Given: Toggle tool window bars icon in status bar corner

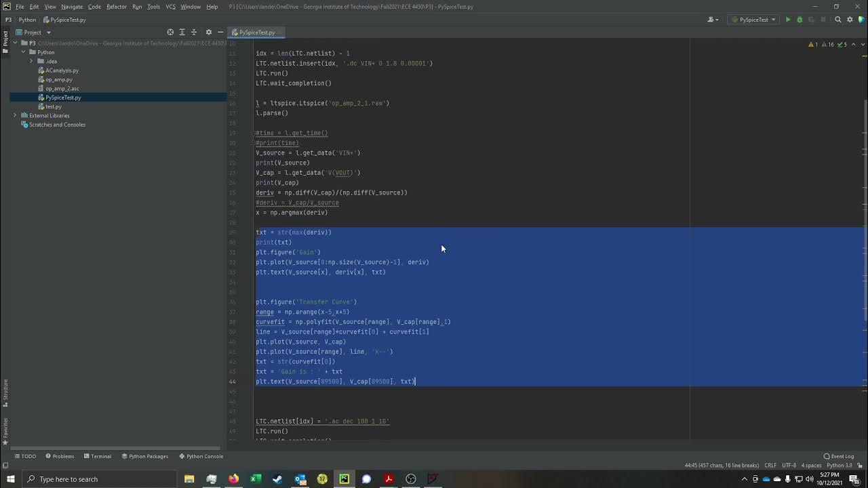Looking at the screenshot, I should pyautogui.click(x=5, y=466).
